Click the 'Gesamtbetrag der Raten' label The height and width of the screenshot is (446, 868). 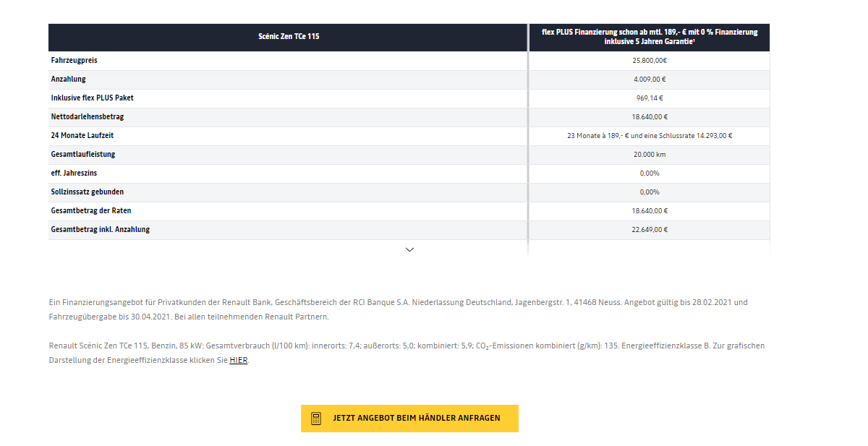pos(91,210)
